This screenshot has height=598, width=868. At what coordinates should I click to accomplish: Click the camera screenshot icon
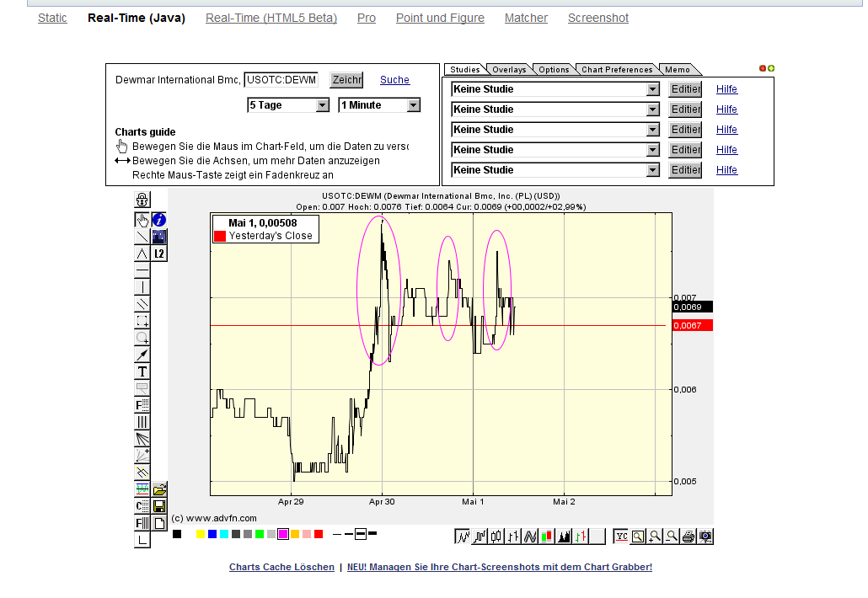click(705, 536)
